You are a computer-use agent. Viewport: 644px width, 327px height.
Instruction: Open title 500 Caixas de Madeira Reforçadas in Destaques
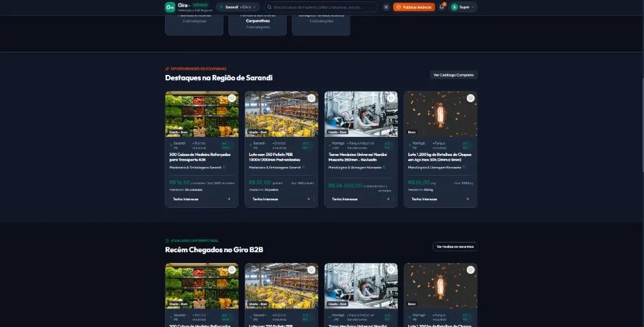click(200, 157)
